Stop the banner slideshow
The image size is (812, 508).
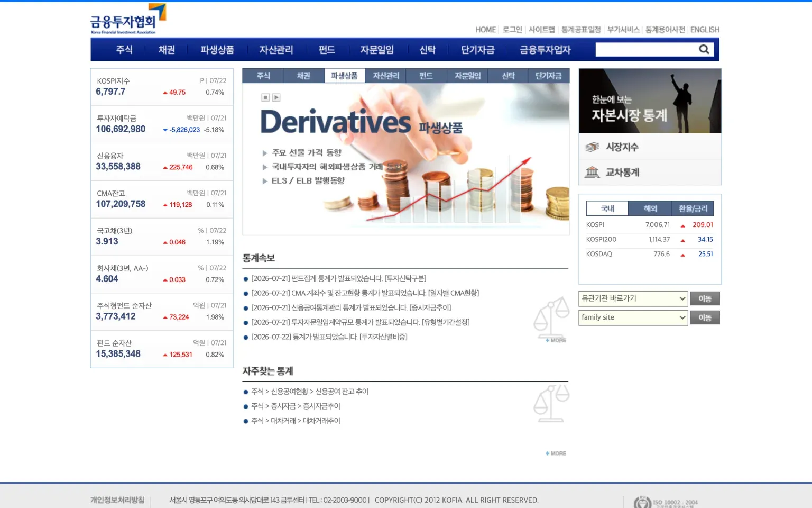pyautogui.click(x=265, y=97)
